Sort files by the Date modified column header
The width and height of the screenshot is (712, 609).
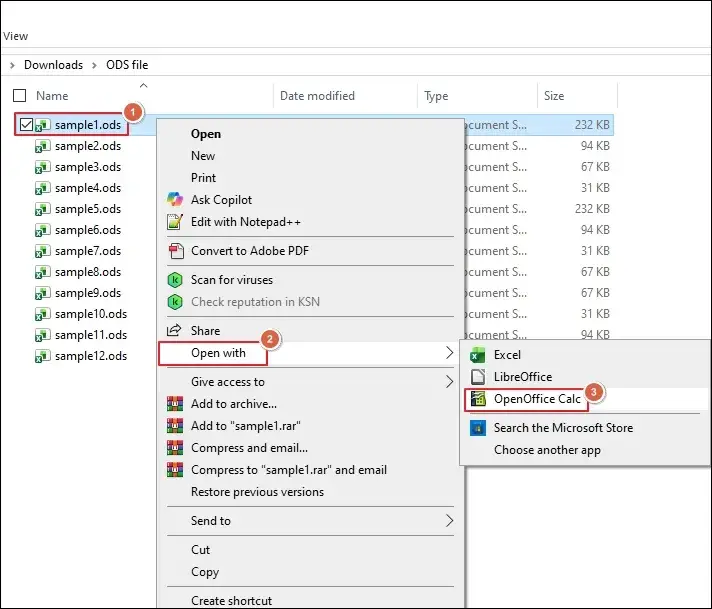click(x=317, y=96)
